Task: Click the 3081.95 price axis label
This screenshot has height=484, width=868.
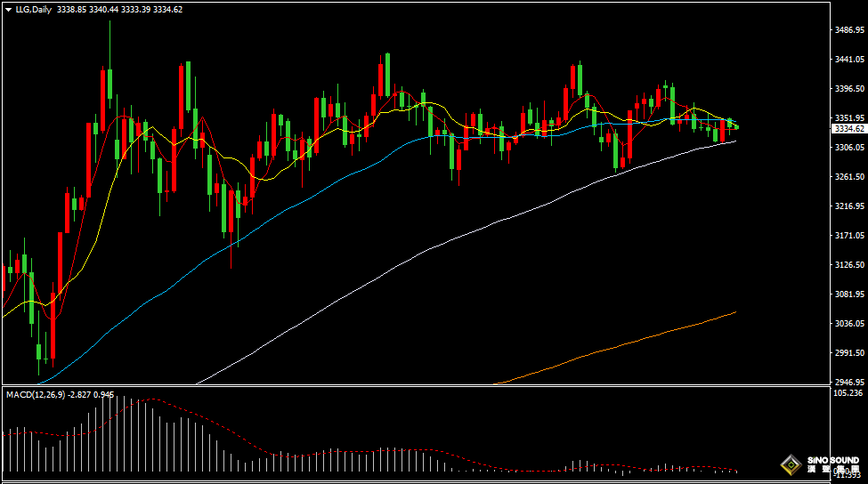Action: 849,294
